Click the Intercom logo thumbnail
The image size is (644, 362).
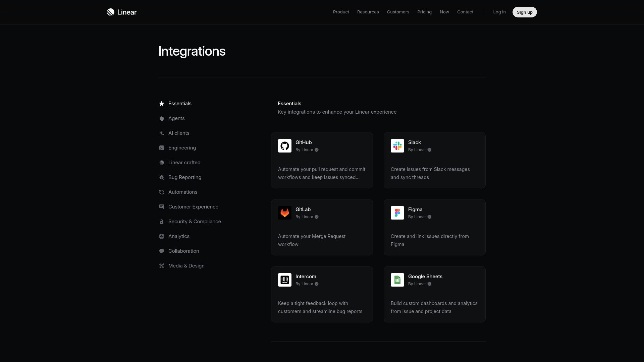click(285, 280)
